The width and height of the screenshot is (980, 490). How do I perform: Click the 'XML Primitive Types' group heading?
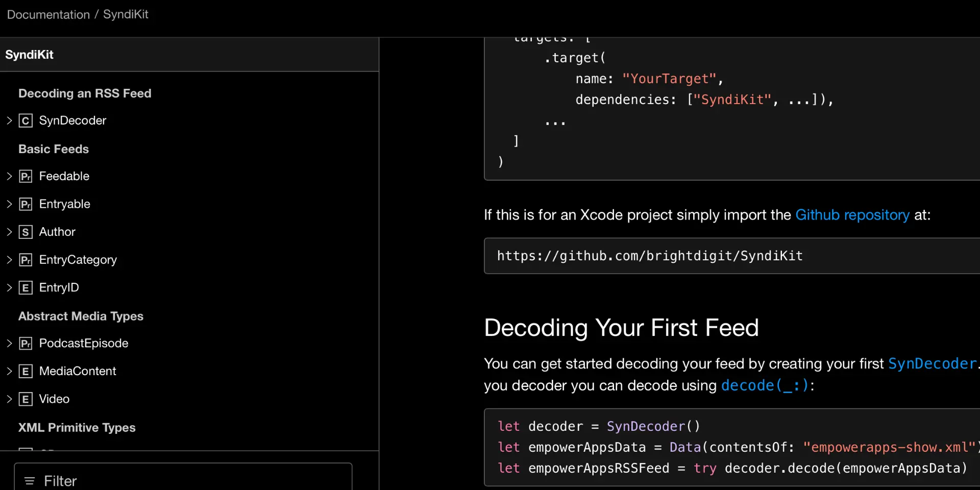click(x=77, y=427)
